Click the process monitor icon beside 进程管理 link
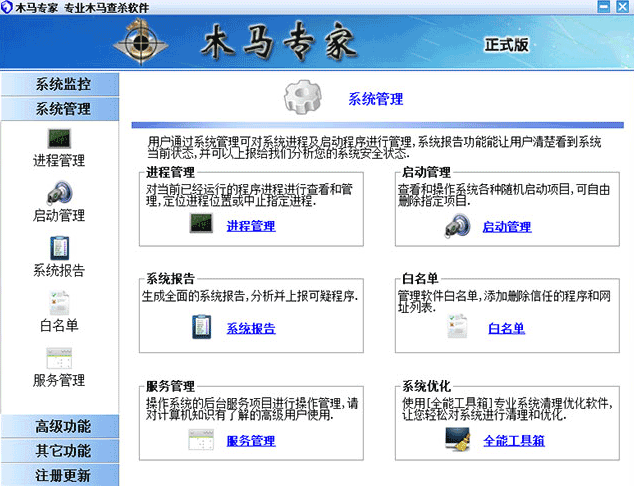 tap(201, 223)
